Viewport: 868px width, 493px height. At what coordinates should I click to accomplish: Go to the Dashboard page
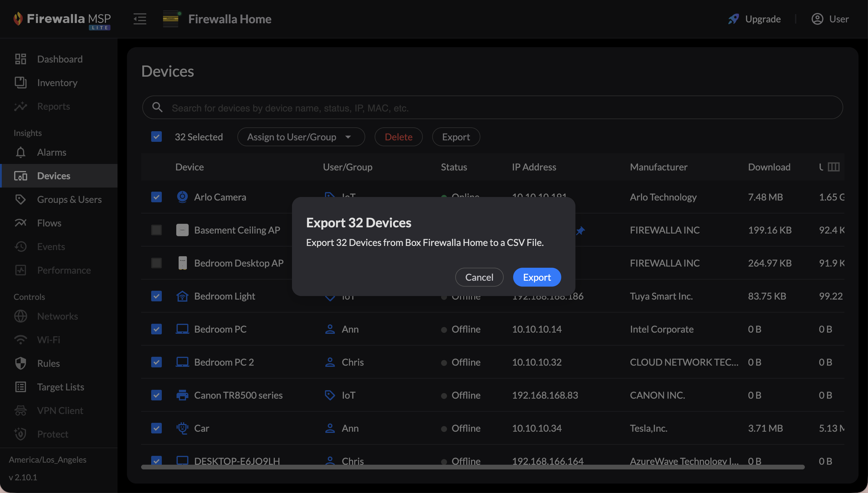point(60,59)
